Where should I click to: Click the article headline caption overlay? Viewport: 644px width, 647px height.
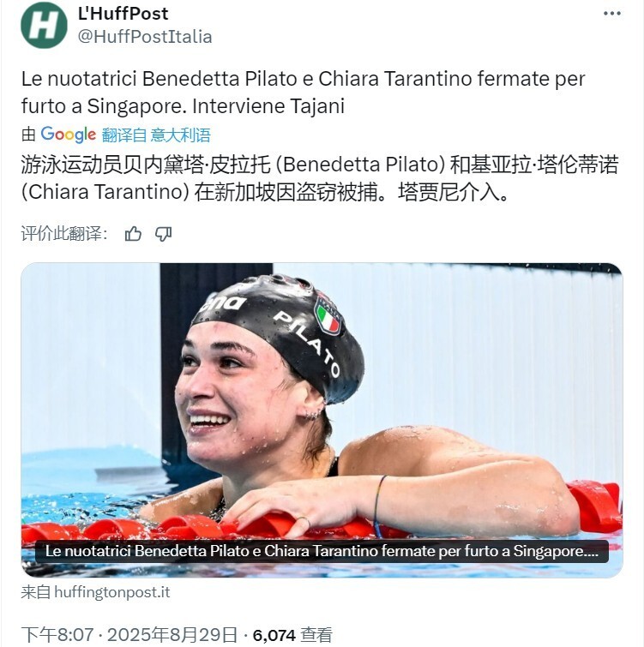tap(322, 551)
